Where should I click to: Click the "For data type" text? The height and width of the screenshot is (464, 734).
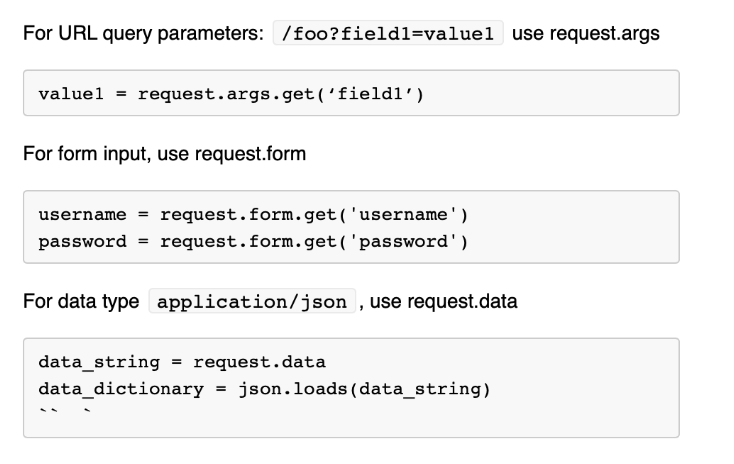(82, 302)
